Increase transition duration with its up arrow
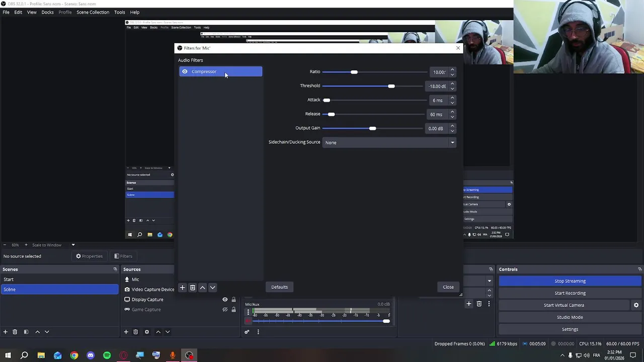The width and height of the screenshot is (644, 362). 489,290
